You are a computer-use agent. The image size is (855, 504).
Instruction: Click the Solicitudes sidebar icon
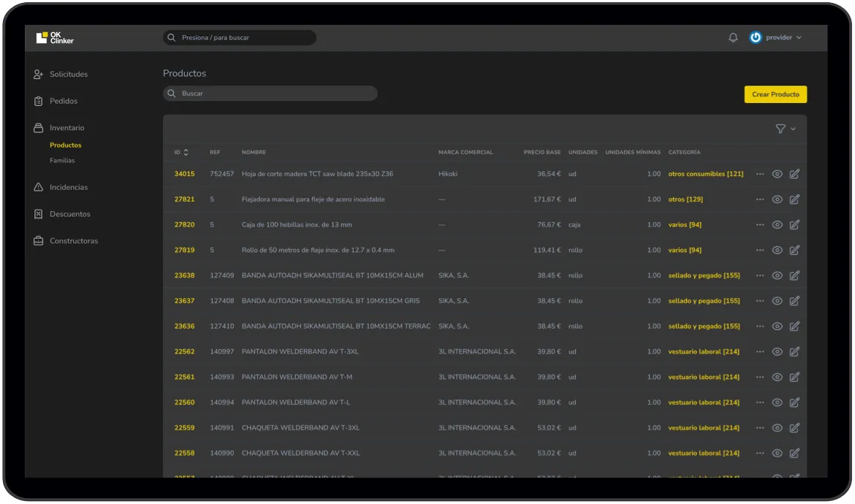[x=39, y=75]
